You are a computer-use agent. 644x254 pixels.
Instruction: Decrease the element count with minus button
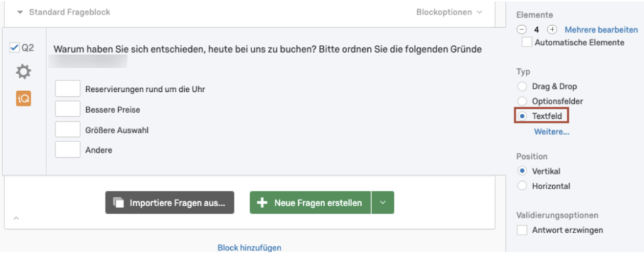[521, 30]
